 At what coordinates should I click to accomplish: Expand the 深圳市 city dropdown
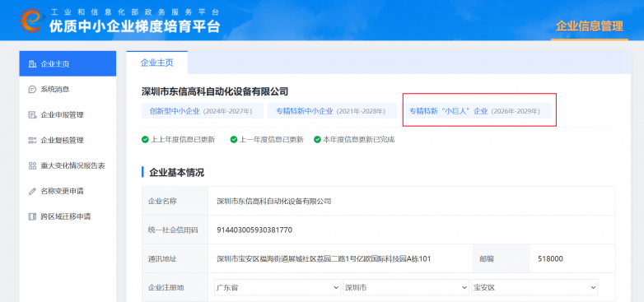tap(406, 288)
